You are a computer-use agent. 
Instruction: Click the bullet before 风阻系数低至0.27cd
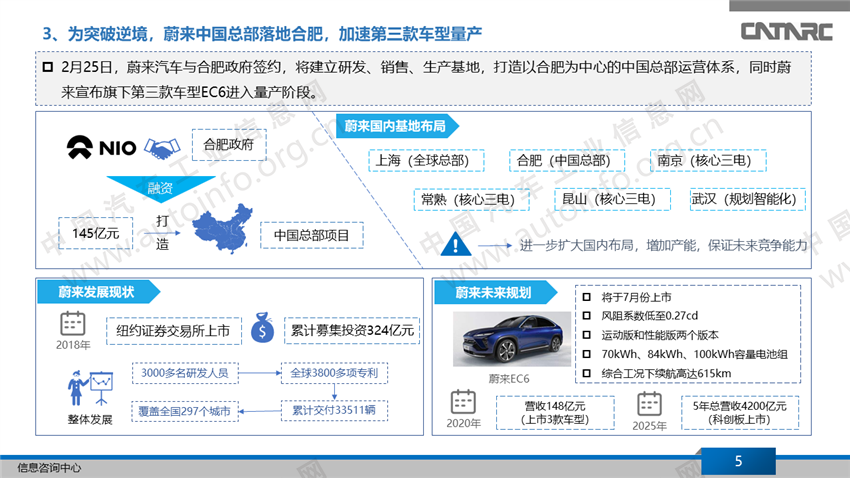[586, 315]
